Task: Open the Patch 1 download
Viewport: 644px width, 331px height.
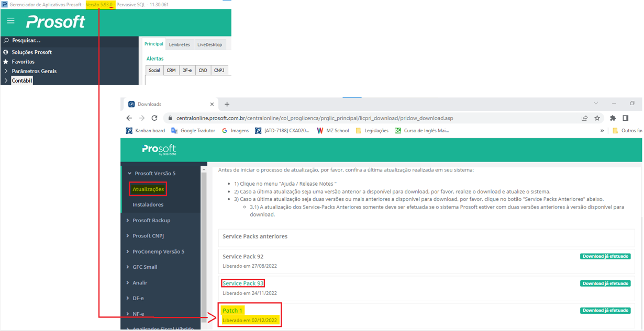Action: coord(232,311)
